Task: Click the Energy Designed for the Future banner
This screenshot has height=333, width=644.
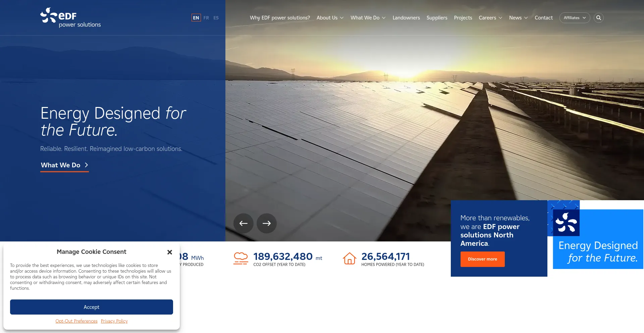Action: (598, 252)
